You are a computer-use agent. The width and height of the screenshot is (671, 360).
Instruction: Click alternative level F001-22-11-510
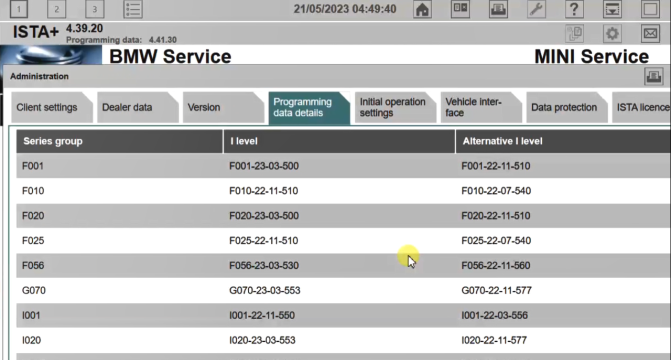coord(496,166)
